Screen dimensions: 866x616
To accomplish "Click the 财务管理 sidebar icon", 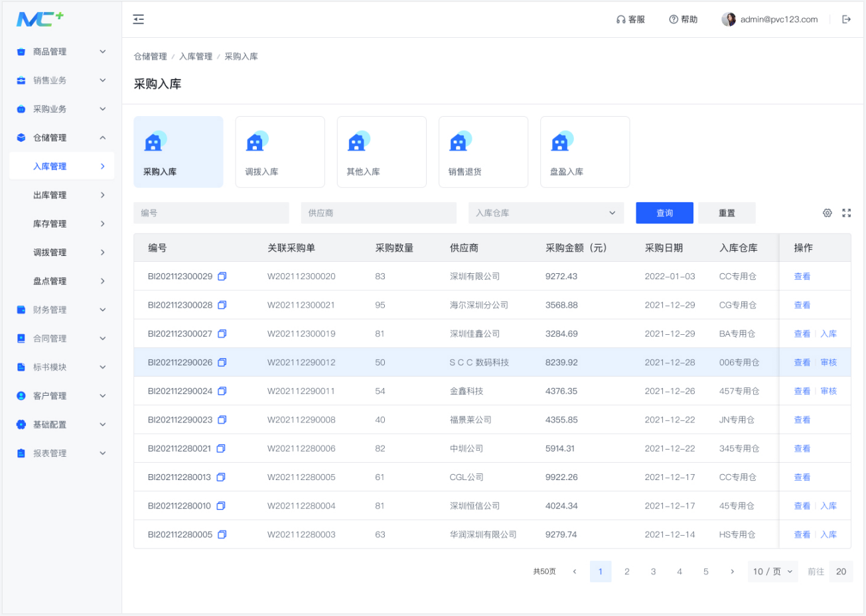I will tap(21, 310).
